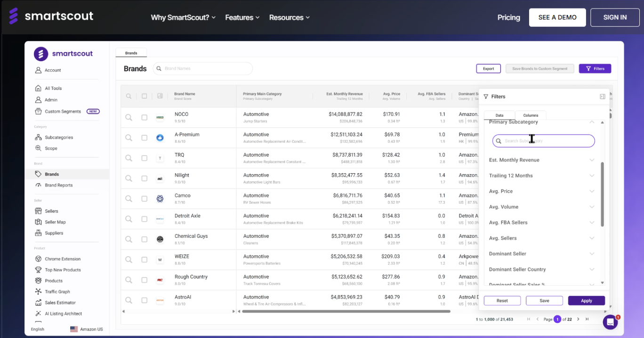This screenshot has height=338, width=644.
Task: Open Top New Products trophy icon
Action: (39, 270)
